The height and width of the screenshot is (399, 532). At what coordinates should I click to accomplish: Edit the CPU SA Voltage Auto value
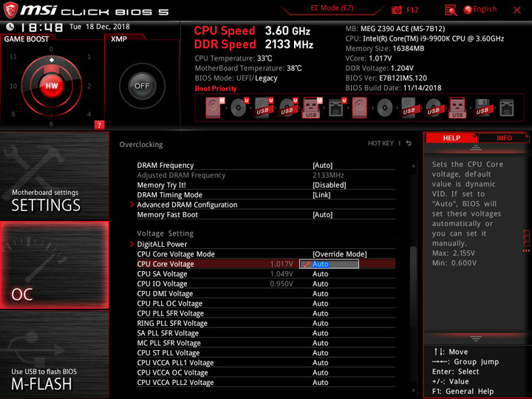click(320, 274)
